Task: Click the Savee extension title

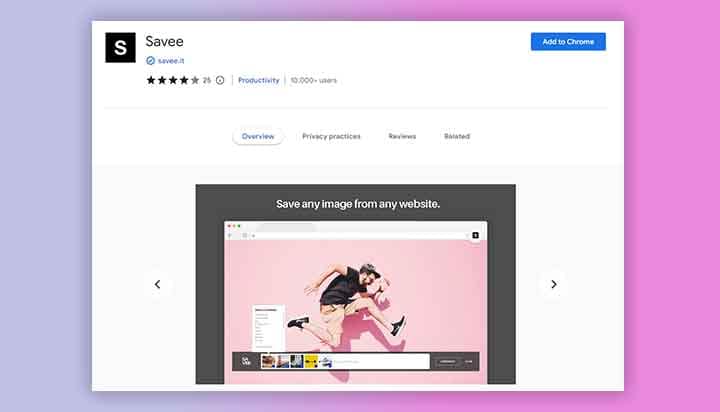Action: tap(165, 41)
